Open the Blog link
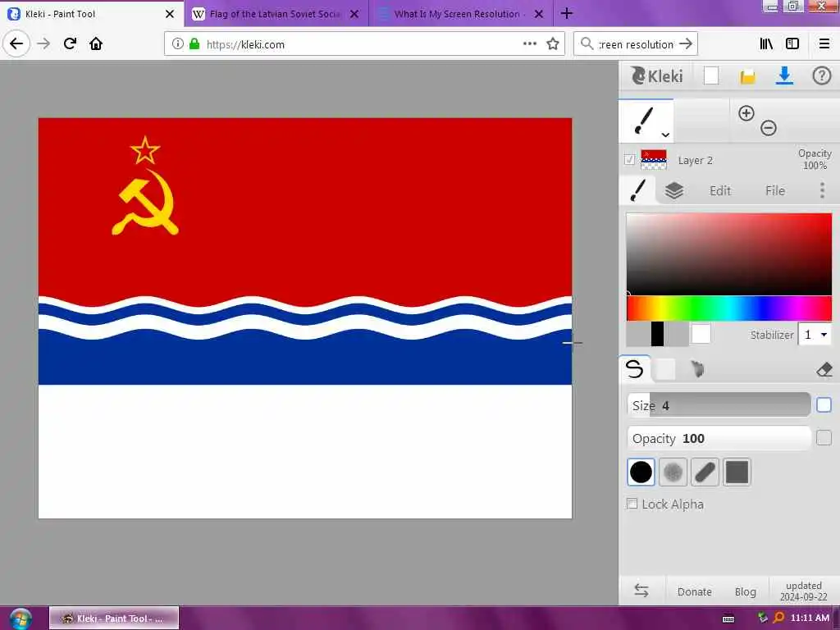 (745, 591)
